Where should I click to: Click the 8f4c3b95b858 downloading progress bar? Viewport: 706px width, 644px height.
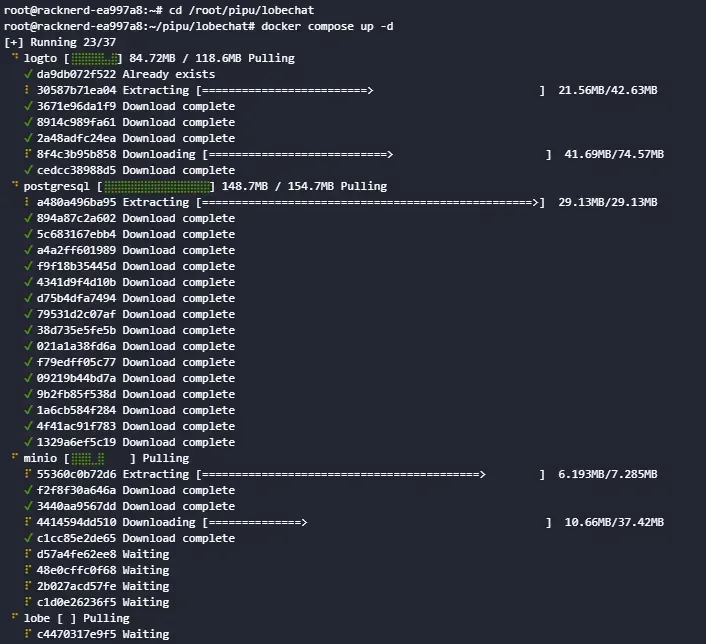click(x=377, y=154)
